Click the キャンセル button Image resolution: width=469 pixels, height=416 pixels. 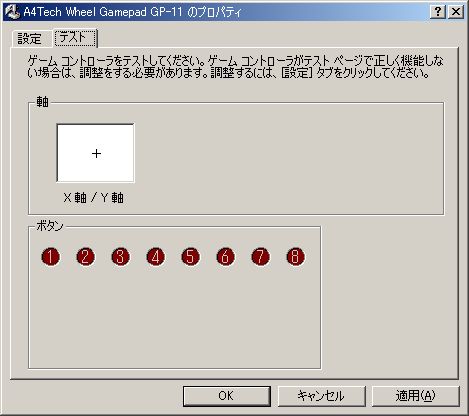click(321, 396)
